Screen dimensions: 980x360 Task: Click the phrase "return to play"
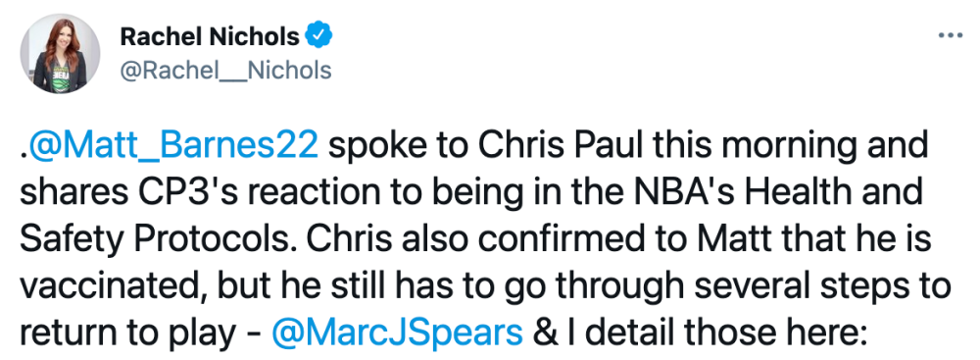click(x=126, y=334)
